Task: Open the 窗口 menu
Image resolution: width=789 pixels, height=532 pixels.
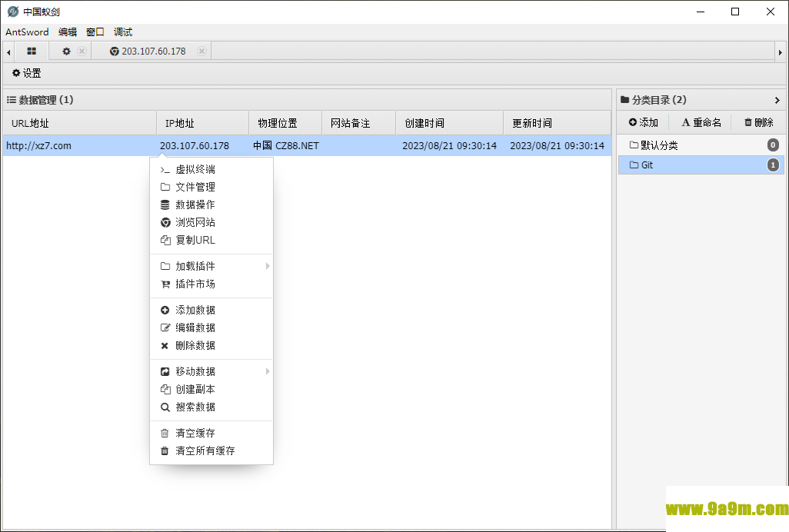Action: [x=95, y=32]
